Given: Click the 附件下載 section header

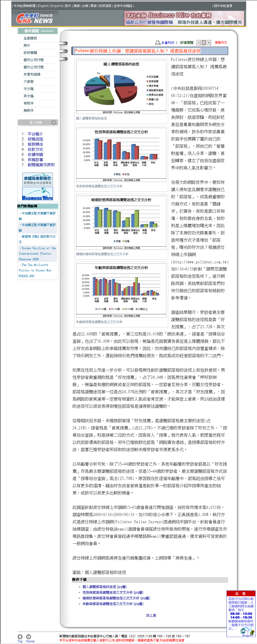Looking at the screenshot, I should pyautogui.click(x=150, y=580).
